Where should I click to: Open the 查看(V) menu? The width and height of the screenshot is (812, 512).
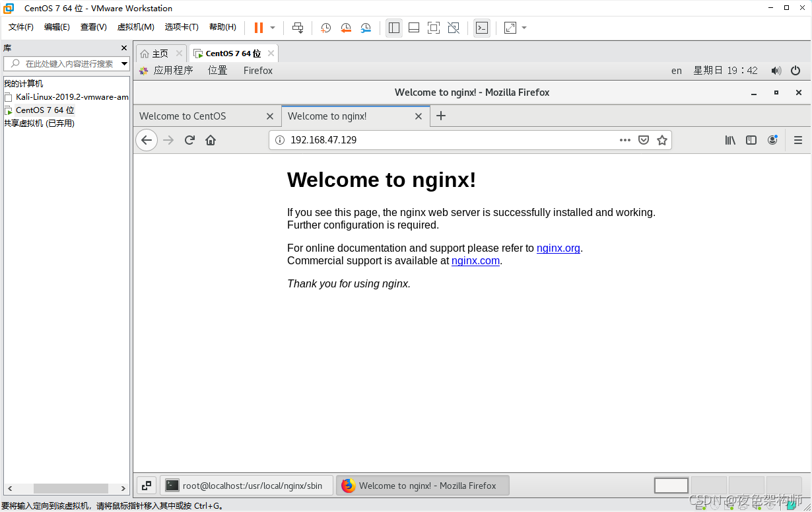[93, 27]
